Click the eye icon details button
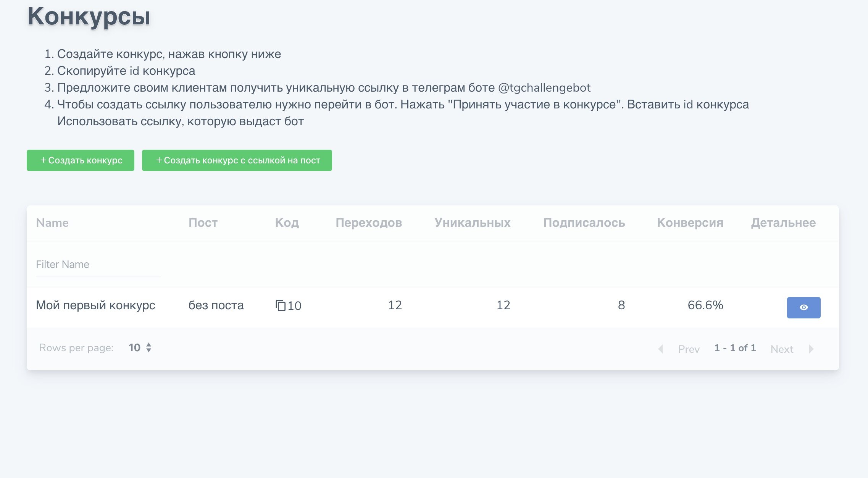Viewport: 868px width, 478px height. click(803, 307)
